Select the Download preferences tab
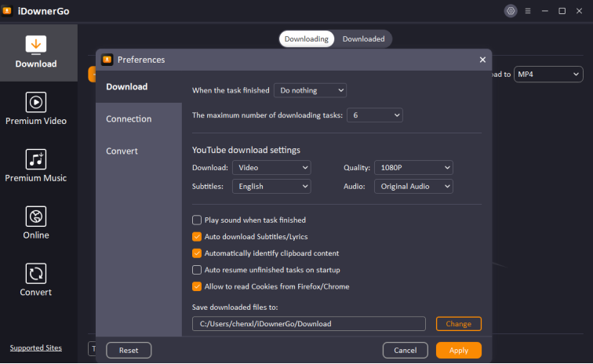 (x=139, y=86)
